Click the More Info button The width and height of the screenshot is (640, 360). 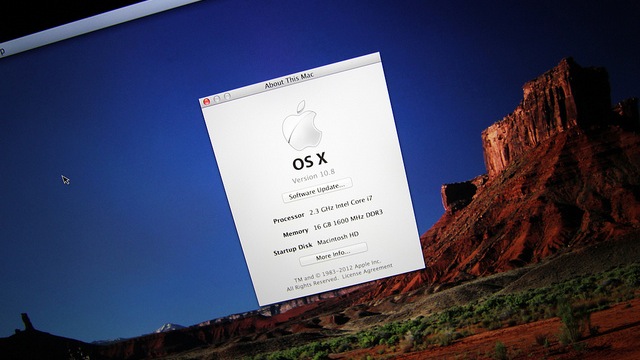(x=333, y=254)
